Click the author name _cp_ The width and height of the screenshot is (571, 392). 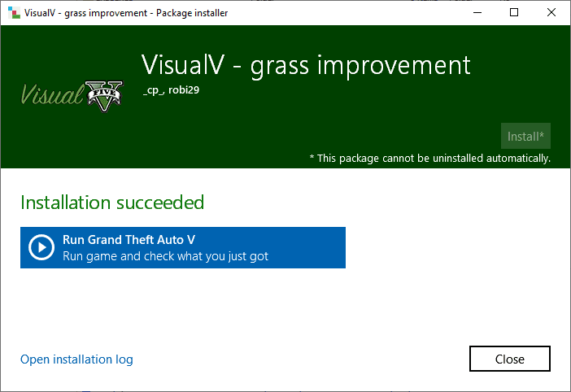[152, 90]
